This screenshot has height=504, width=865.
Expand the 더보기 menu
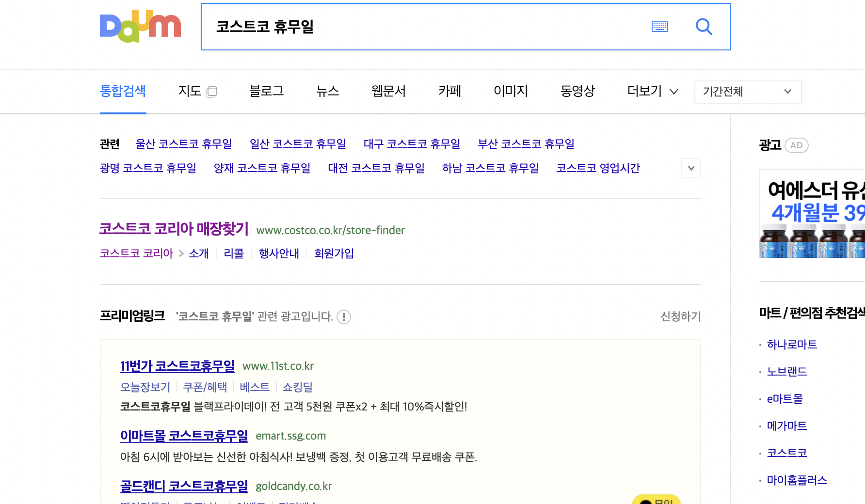click(x=653, y=91)
